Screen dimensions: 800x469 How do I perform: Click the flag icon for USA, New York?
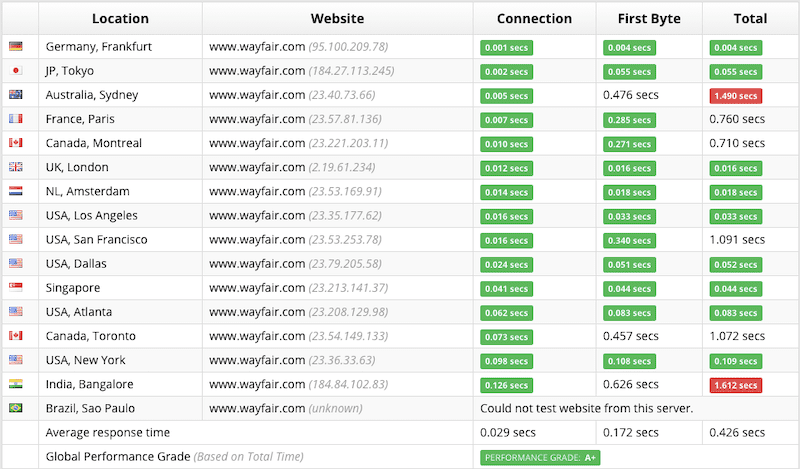pos(16,360)
